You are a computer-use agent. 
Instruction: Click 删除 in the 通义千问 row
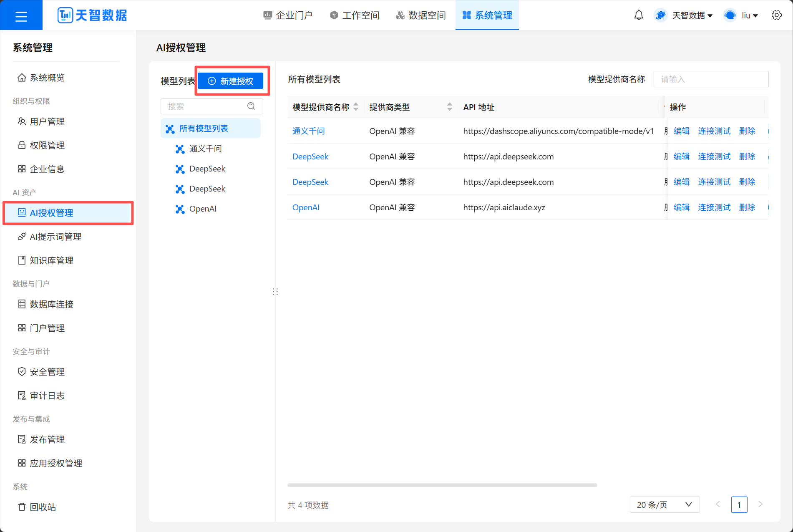(747, 131)
